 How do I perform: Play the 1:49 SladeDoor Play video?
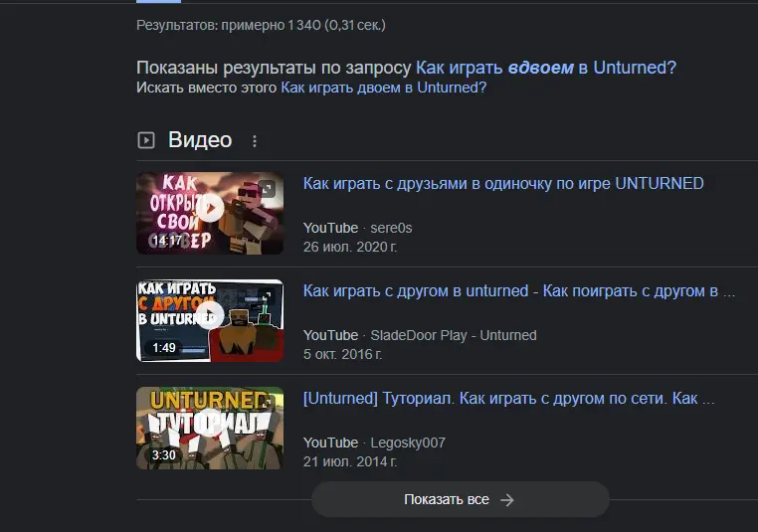209,316
